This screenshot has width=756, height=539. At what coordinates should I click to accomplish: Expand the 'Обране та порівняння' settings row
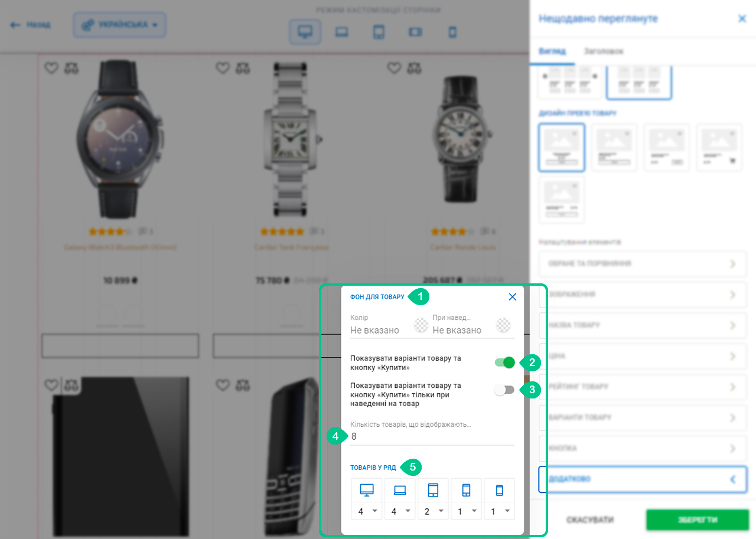pyautogui.click(x=643, y=264)
